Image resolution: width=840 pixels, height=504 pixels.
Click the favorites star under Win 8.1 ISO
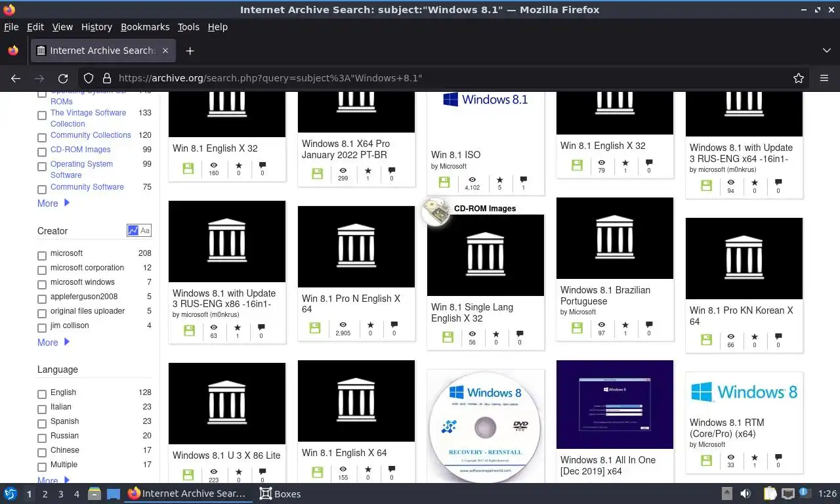coord(499,179)
